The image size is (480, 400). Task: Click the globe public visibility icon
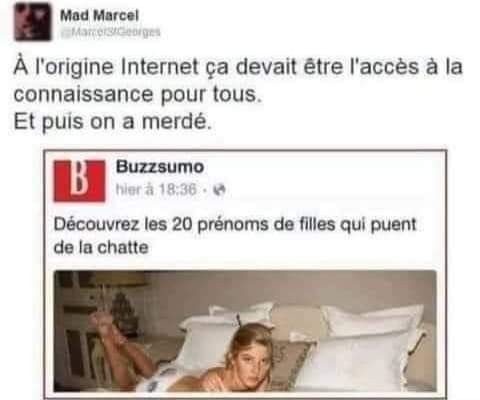219,190
